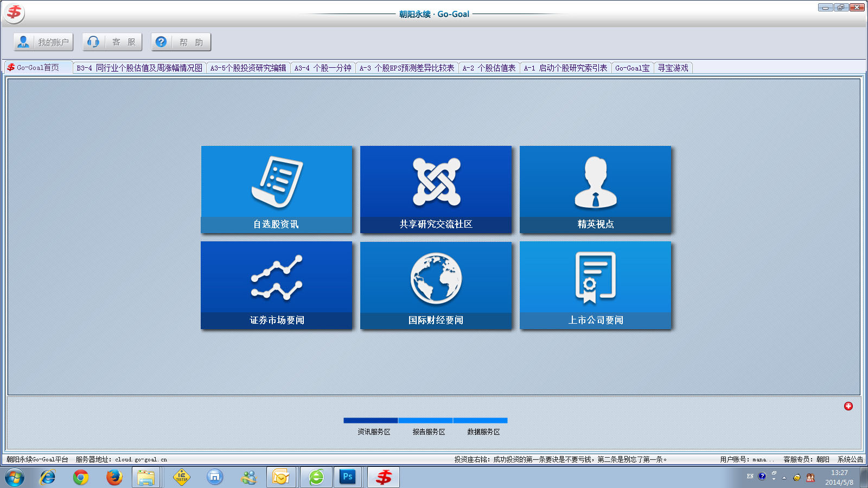Open the 客服 customer service button
Image resolution: width=868 pixels, height=488 pixels.
tap(112, 42)
